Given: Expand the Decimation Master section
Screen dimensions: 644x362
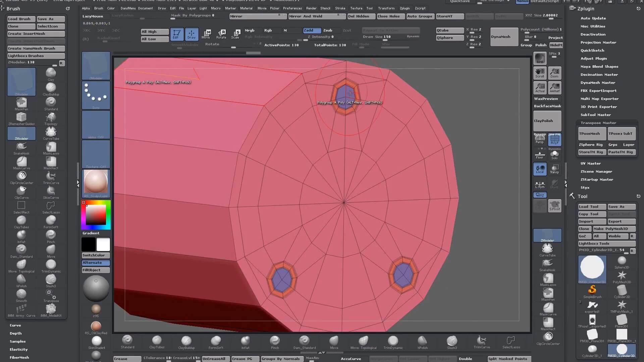Looking at the screenshot, I should point(599,74).
